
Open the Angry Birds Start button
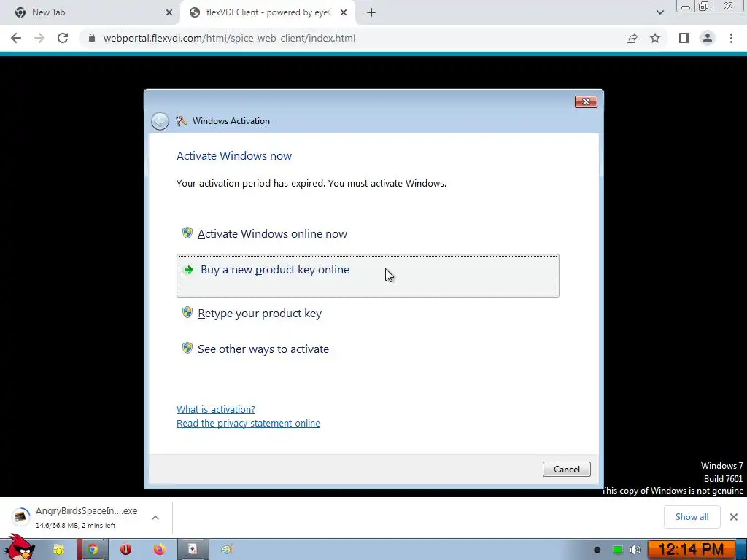click(19, 548)
